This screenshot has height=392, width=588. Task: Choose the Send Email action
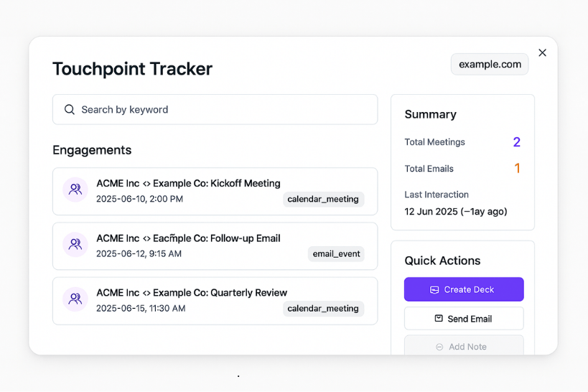(464, 319)
